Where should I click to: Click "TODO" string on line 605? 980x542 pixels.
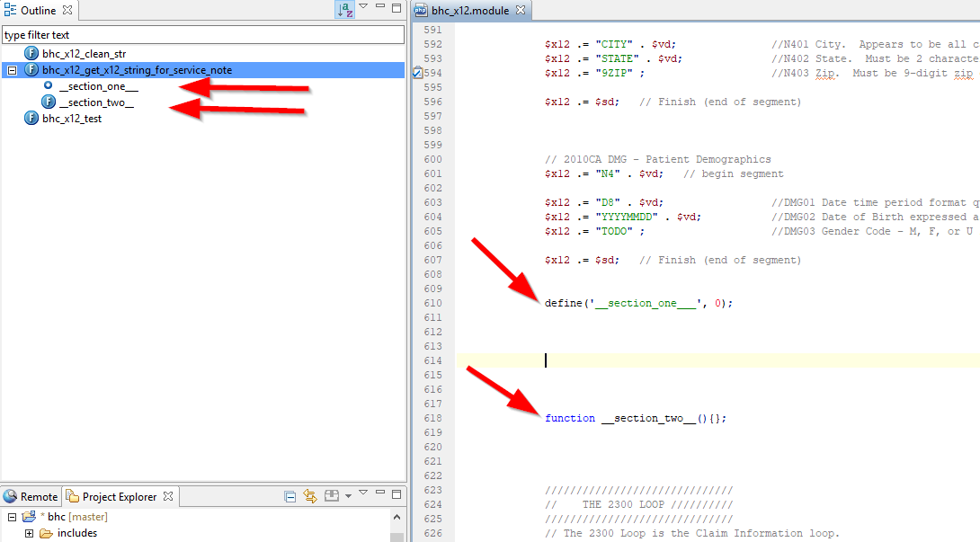(614, 231)
